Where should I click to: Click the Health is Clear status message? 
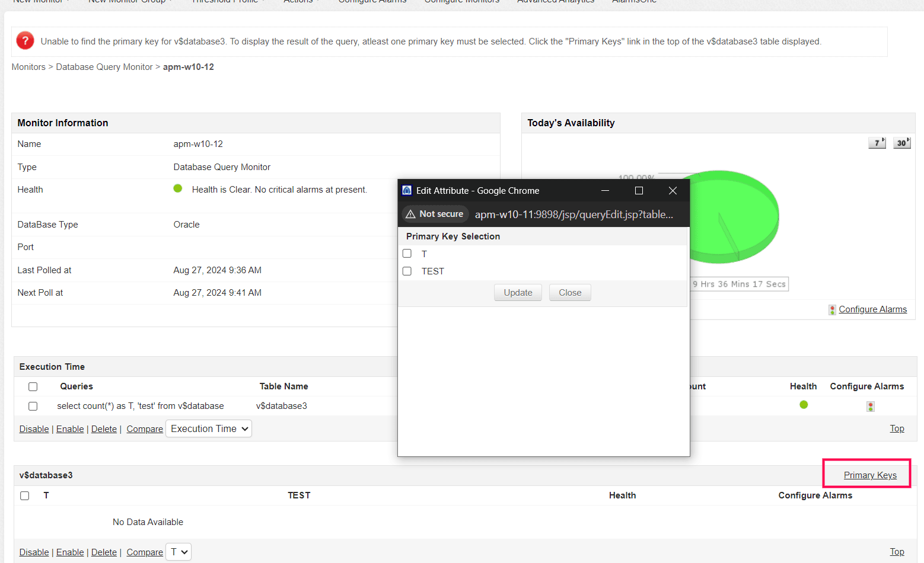(x=279, y=190)
